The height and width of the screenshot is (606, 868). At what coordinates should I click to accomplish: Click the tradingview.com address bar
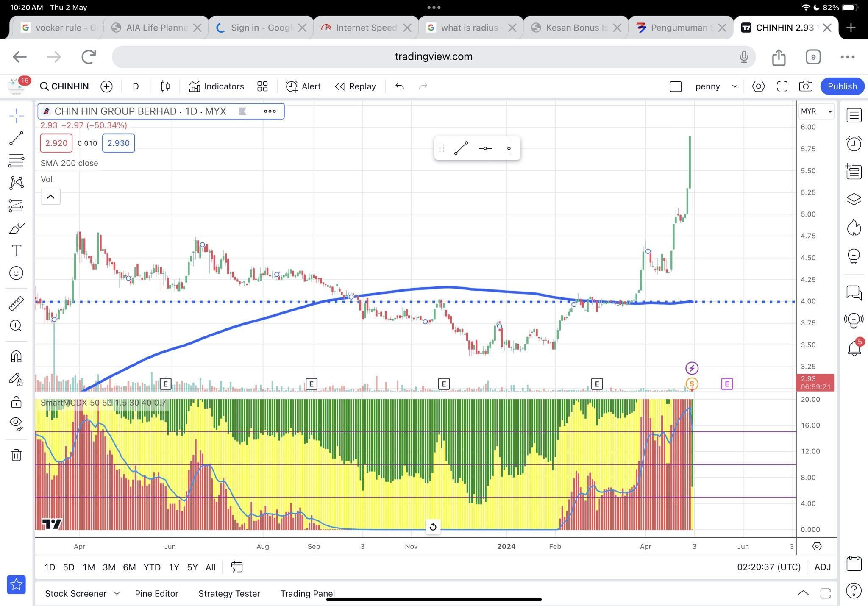[x=433, y=57]
